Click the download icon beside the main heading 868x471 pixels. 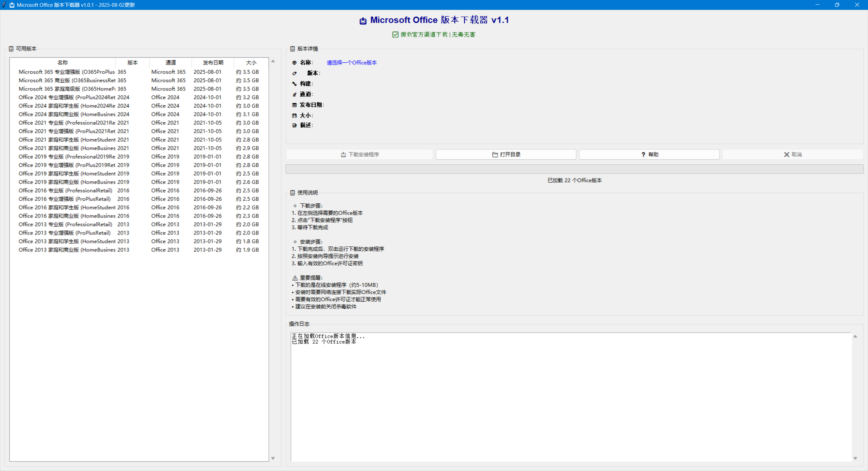click(x=363, y=21)
